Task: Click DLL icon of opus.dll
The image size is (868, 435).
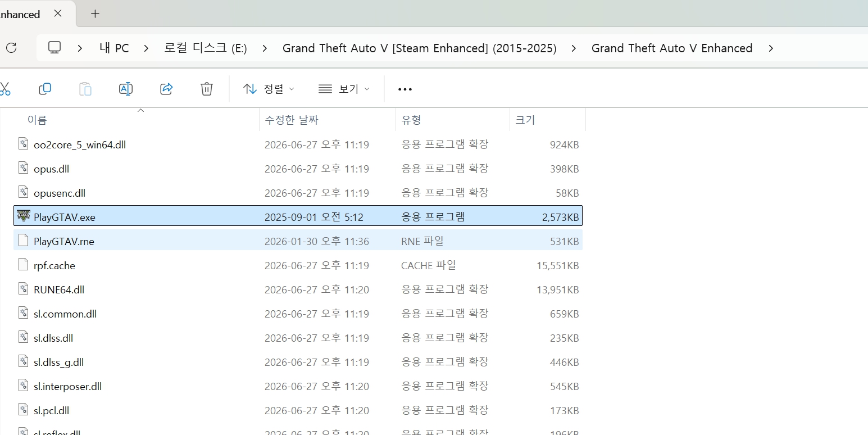Action: [23, 167]
